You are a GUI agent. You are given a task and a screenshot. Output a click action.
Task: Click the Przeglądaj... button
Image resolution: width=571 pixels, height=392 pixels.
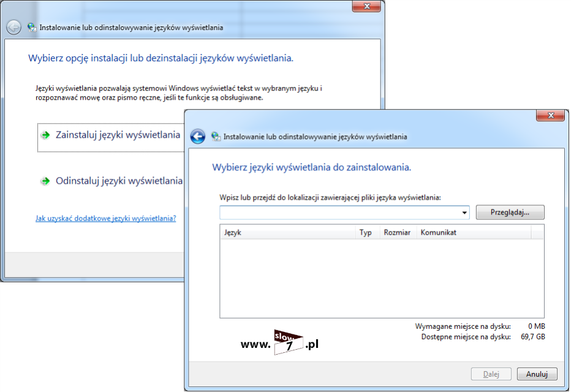510,212
